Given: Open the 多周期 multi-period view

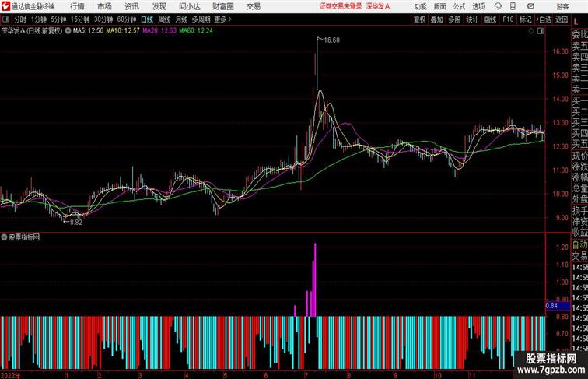Looking at the screenshot, I should [x=201, y=19].
